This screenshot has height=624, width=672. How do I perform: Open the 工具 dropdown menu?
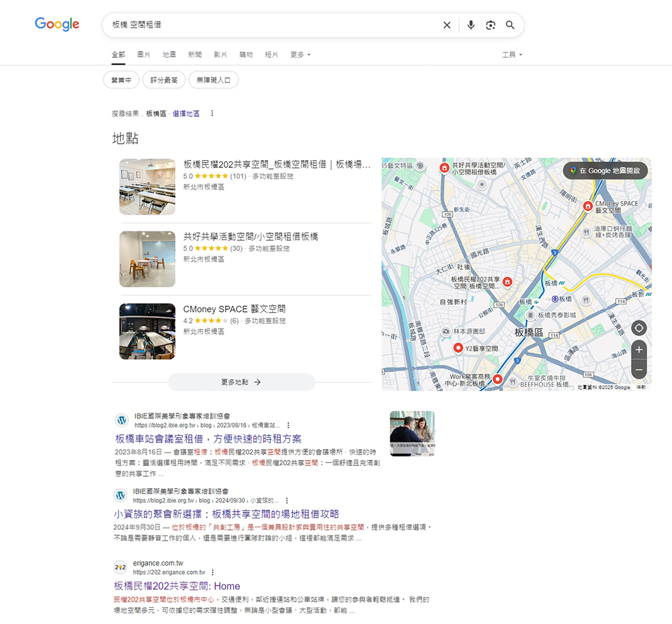(512, 54)
